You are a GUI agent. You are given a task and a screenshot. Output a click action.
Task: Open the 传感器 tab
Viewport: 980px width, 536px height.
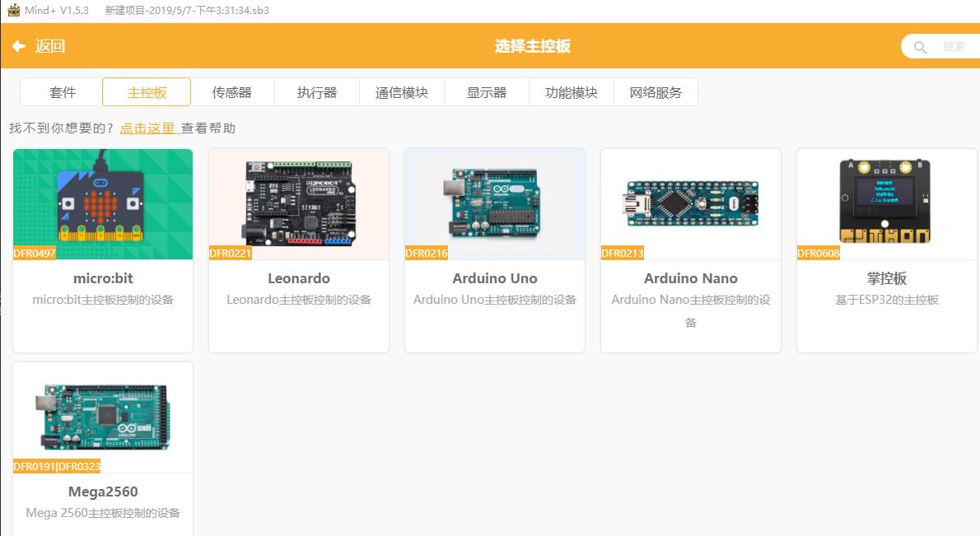click(232, 92)
